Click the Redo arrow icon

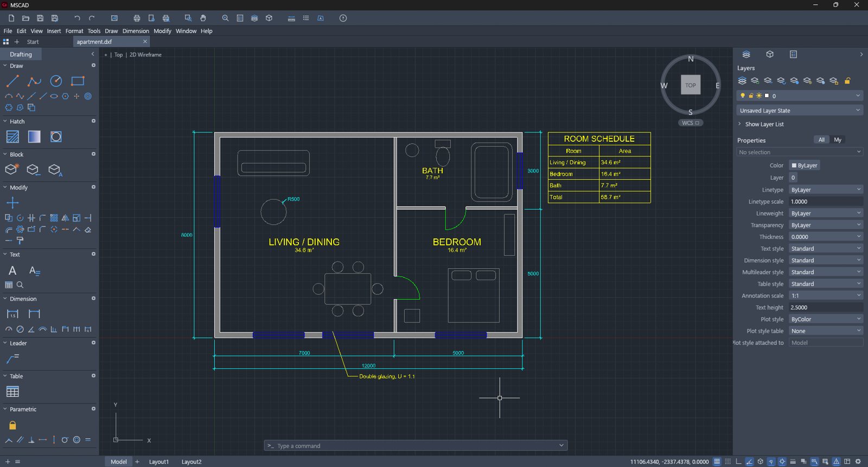coord(92,18)
